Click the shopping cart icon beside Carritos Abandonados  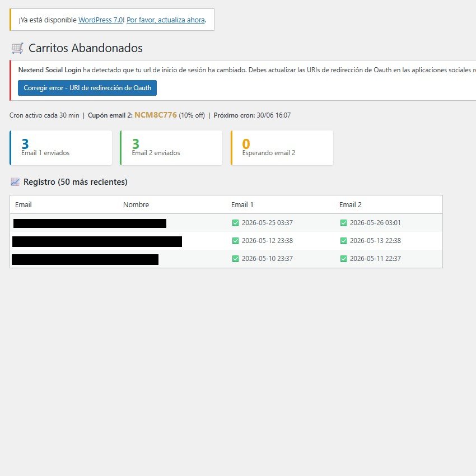coord(17,48)
